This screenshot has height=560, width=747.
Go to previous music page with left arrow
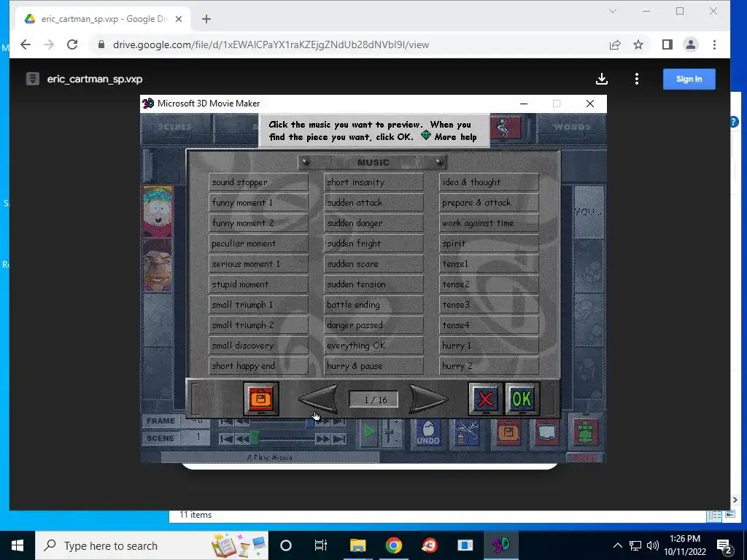(x=319, y=399)
